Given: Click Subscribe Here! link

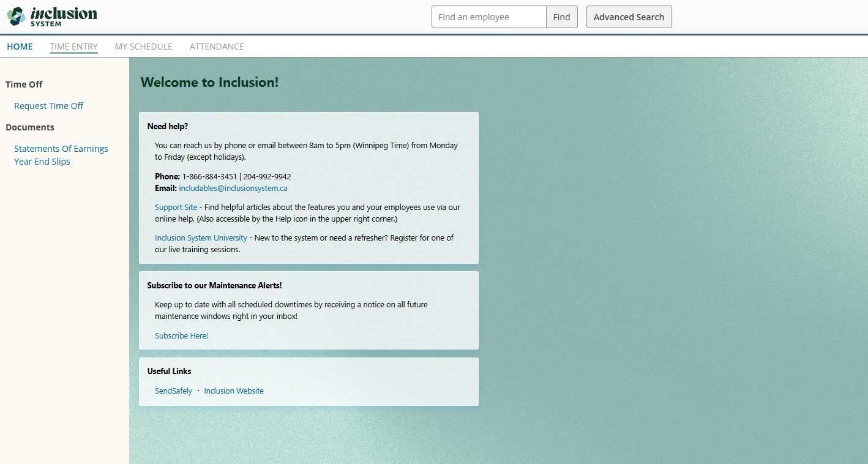Looking at the screenshot, I should [x=182, y=336].
